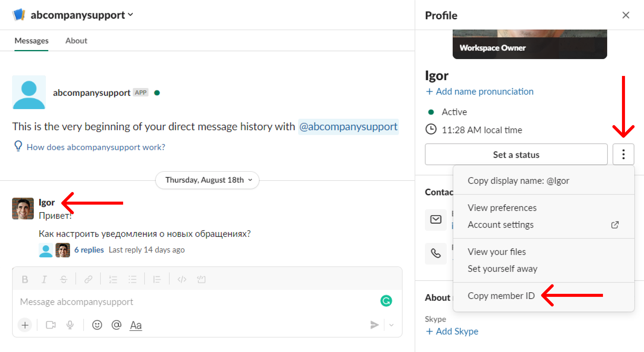Click the Last reply 14 days ago text
644x352 pixels.
coord(147,250)
